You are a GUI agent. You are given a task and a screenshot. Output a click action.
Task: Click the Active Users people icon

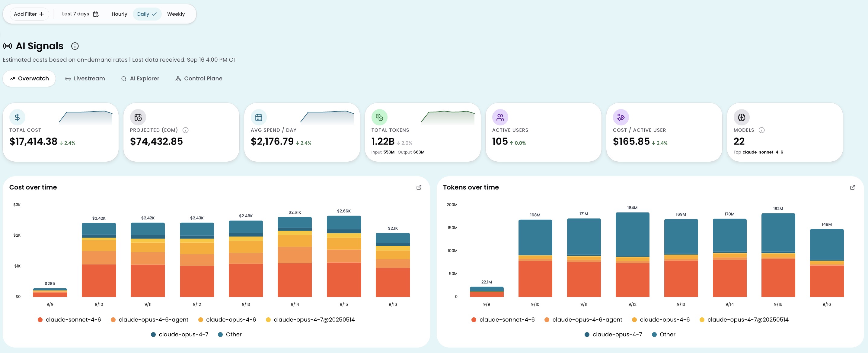(x=500, y=117)
